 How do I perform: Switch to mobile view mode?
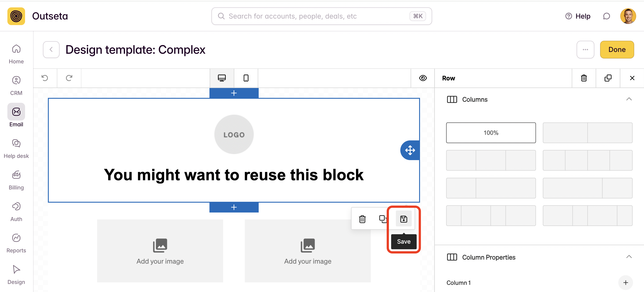[246, 78]
